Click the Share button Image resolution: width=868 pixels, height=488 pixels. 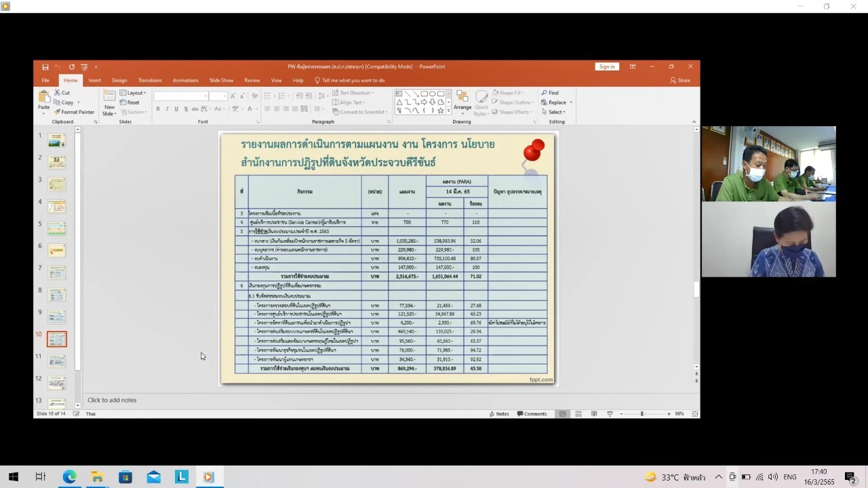(680, 80)
